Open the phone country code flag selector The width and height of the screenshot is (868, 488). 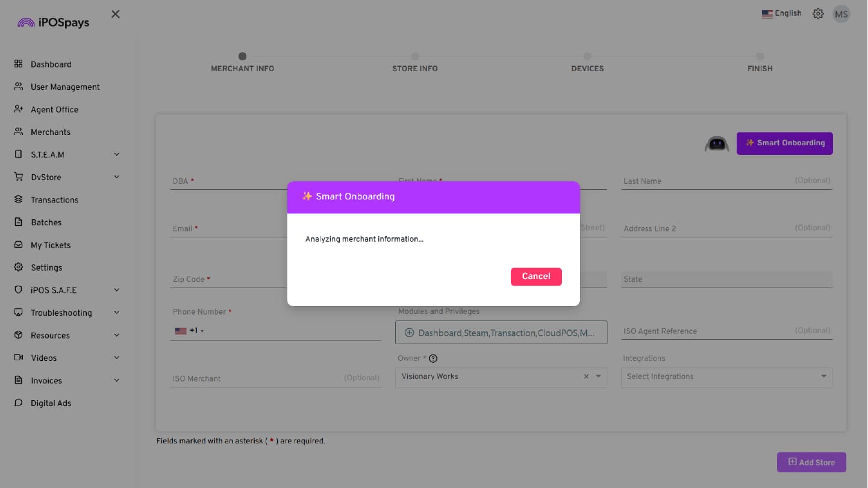point(189,331)
